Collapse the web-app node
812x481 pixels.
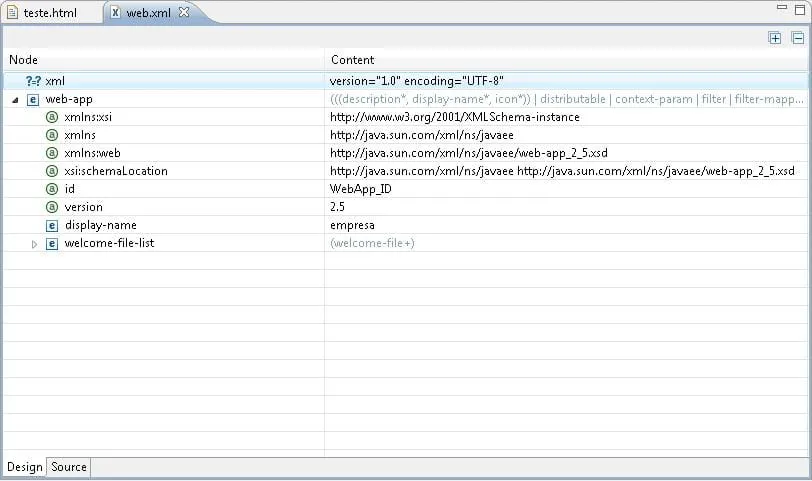[x=15, y=100]
